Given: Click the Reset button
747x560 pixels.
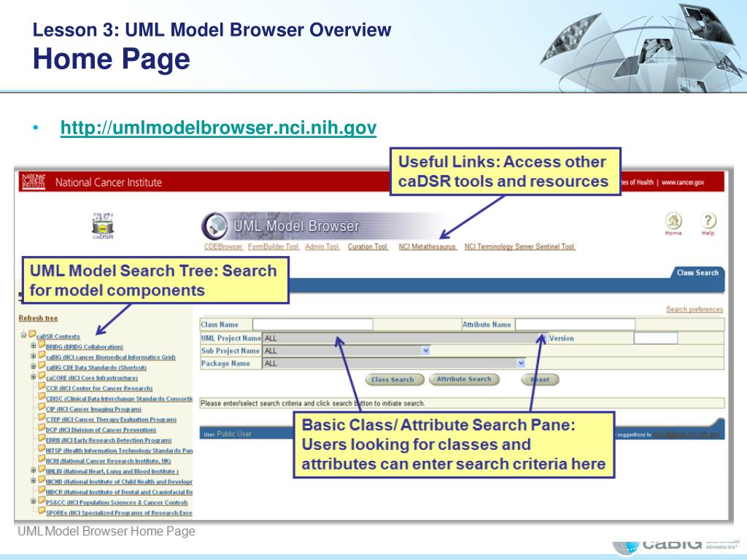Looking at the screenshot, I should 541,379.
